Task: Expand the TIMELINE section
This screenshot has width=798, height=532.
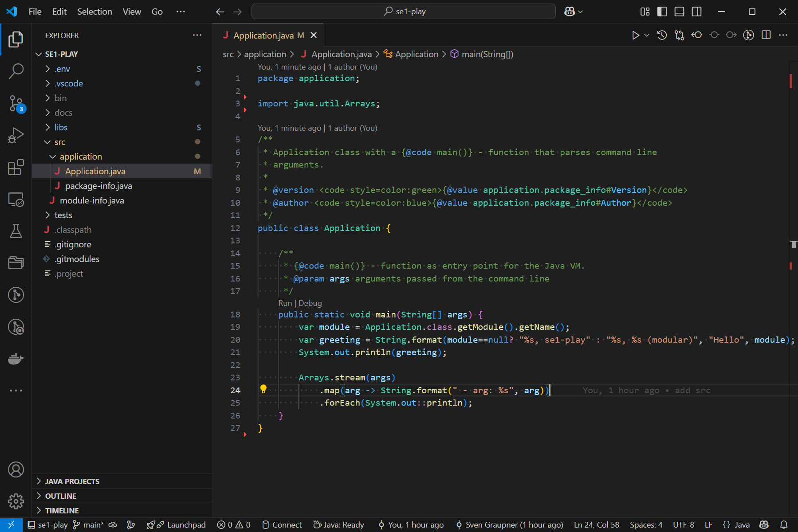Action: point(122,510)
